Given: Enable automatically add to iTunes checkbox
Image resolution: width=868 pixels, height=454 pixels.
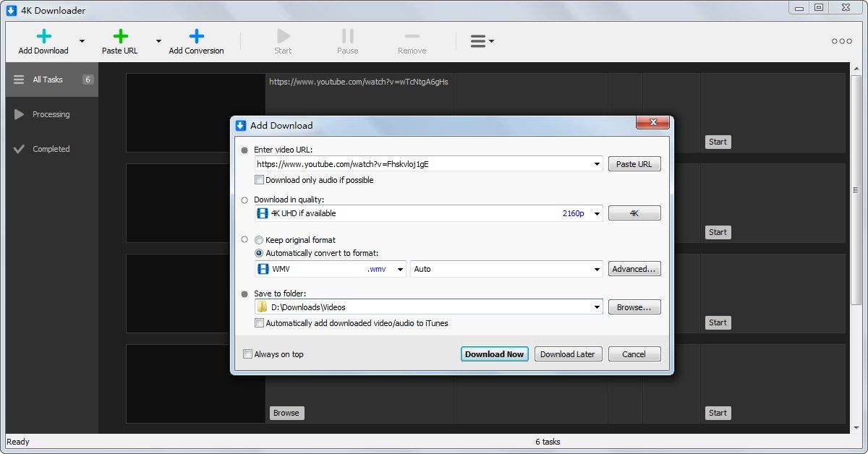Looking at the screenshot, I should [259, 323].
